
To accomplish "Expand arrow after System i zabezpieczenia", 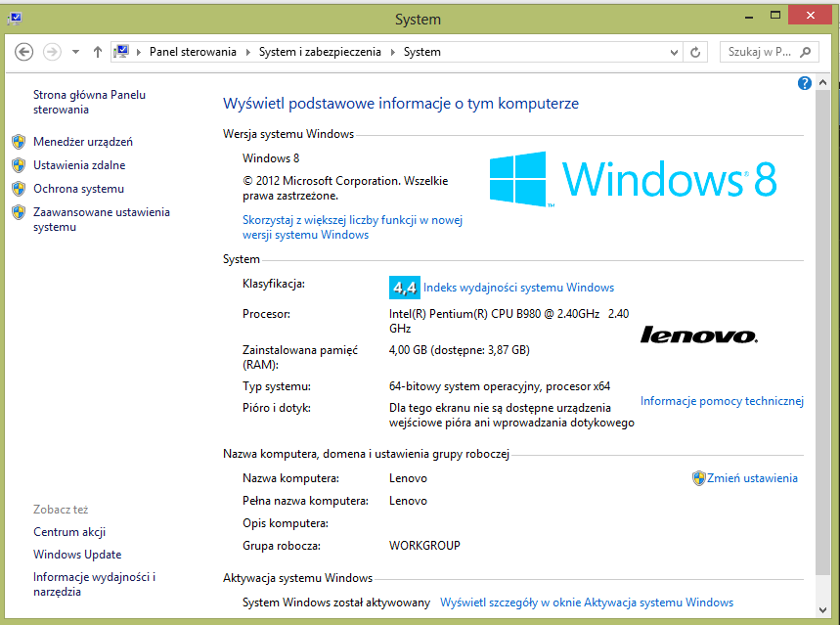I will pyautogui.click(x=393, y=52).
